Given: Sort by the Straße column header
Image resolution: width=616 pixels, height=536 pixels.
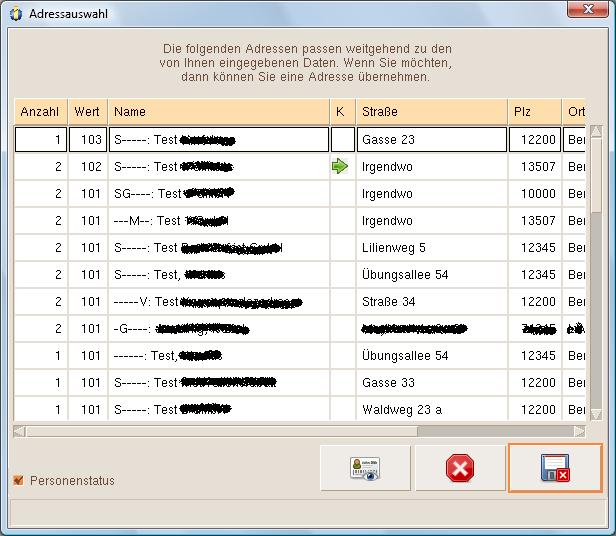Looking at the screenshot, I should [432, 112].
